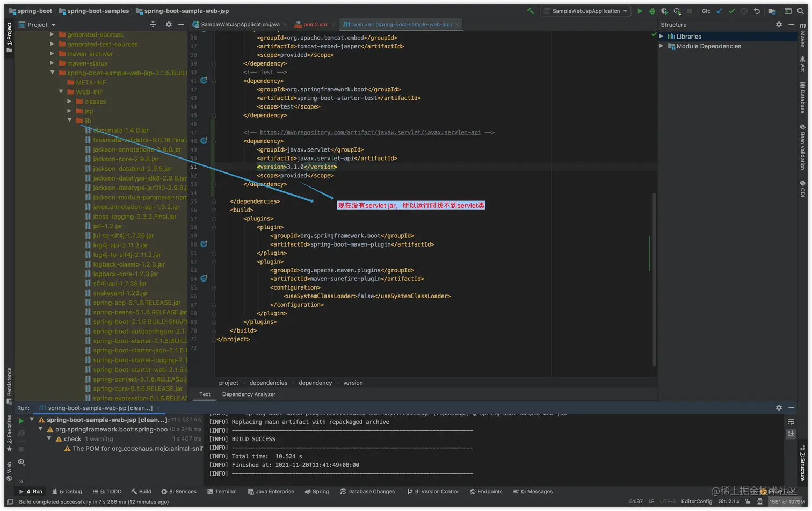812x511 pixels.
Task: Expand Libraries node in Structure panel
Action: click(662, 37)
